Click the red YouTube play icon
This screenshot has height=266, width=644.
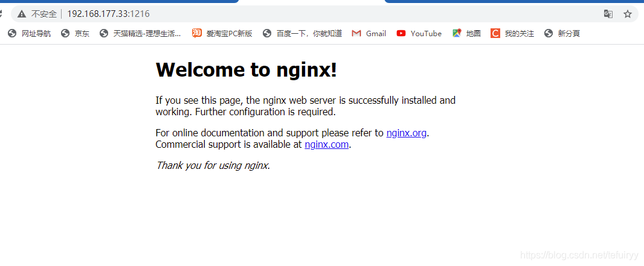(x=401, y=34)
